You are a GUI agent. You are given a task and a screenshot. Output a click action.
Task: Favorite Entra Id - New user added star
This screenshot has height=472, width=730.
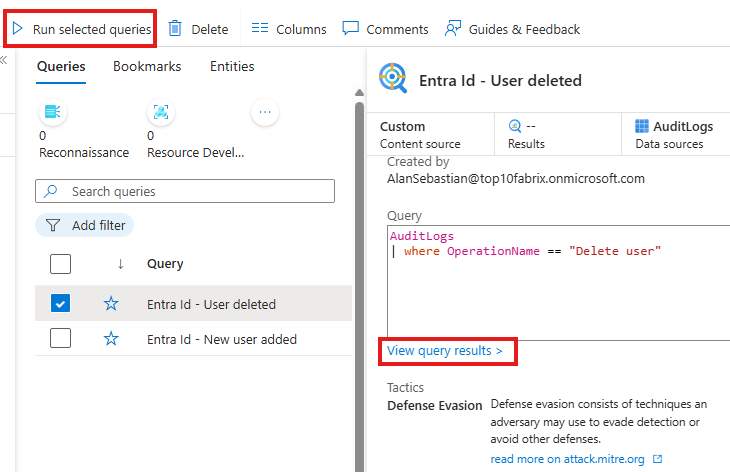click(x=111, y=339)
